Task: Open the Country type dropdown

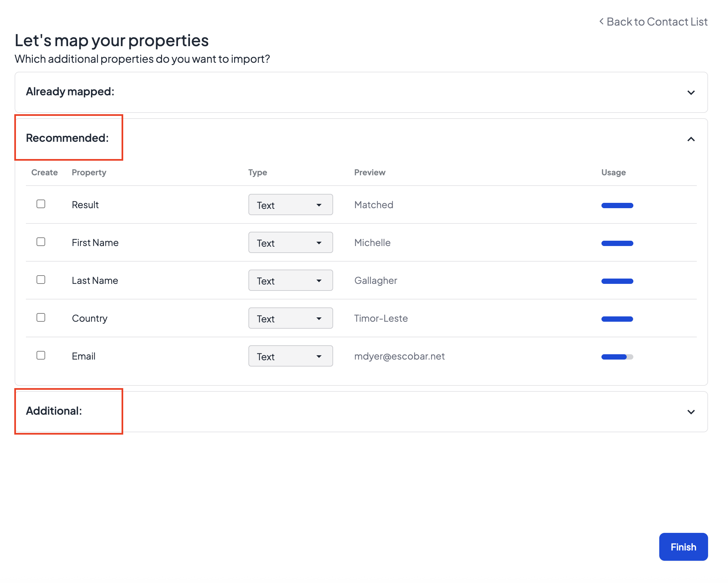Action: 290,318
